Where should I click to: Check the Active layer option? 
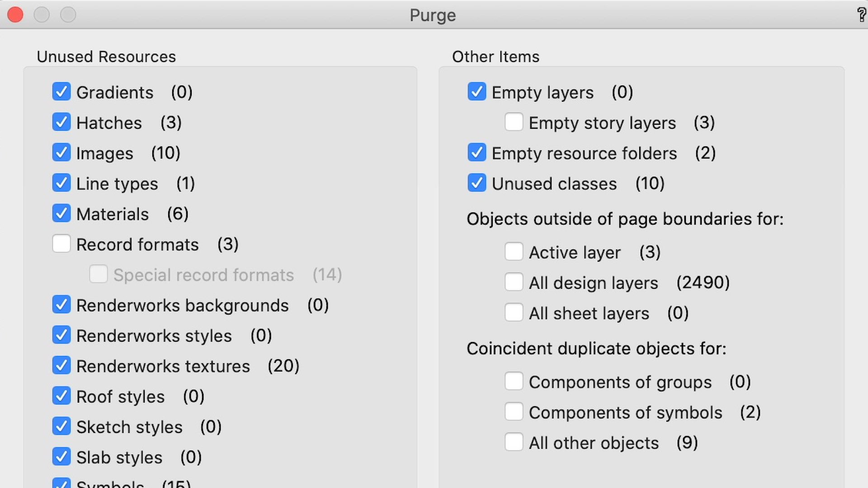tap(514, 252)
